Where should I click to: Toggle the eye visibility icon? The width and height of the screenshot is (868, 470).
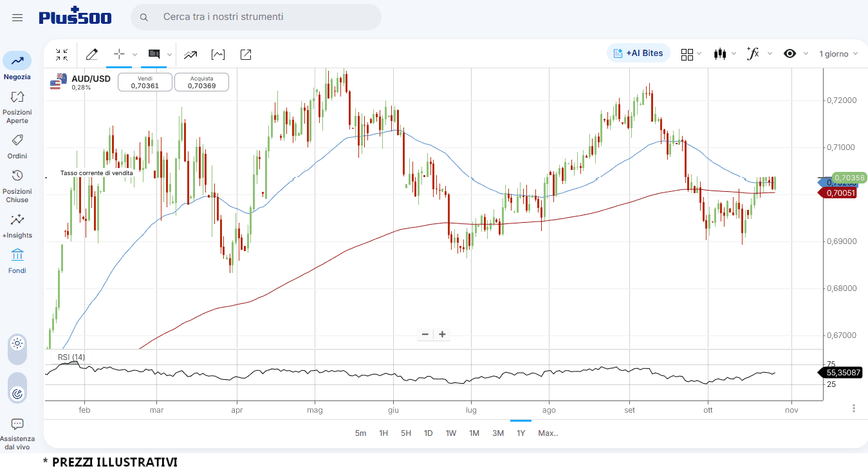[790, 53]
